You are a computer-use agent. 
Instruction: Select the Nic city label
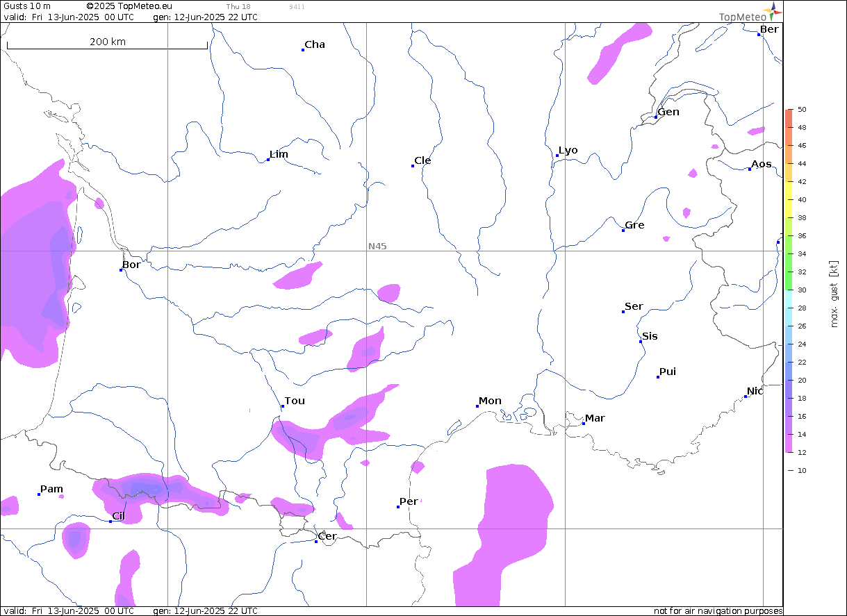[755, 391]
